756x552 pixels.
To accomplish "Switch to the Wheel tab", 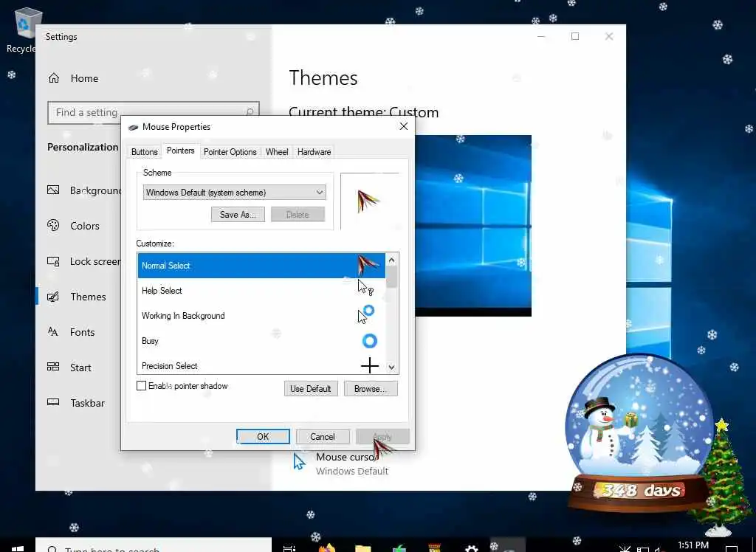I will [277, 152].
